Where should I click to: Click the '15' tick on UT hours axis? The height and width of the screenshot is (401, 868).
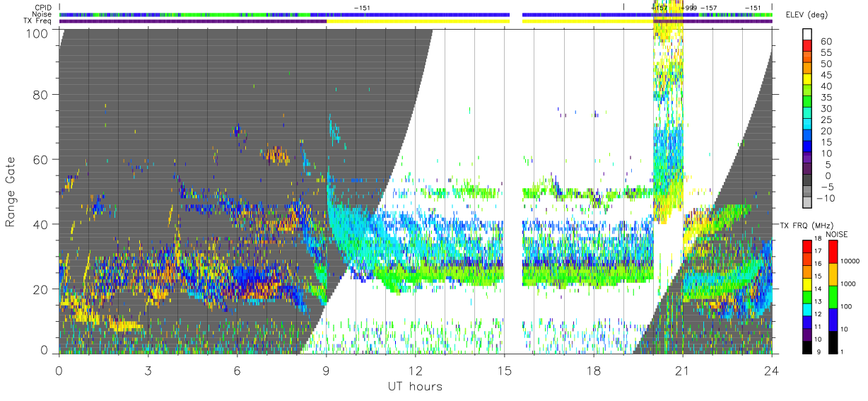[504, 371]
